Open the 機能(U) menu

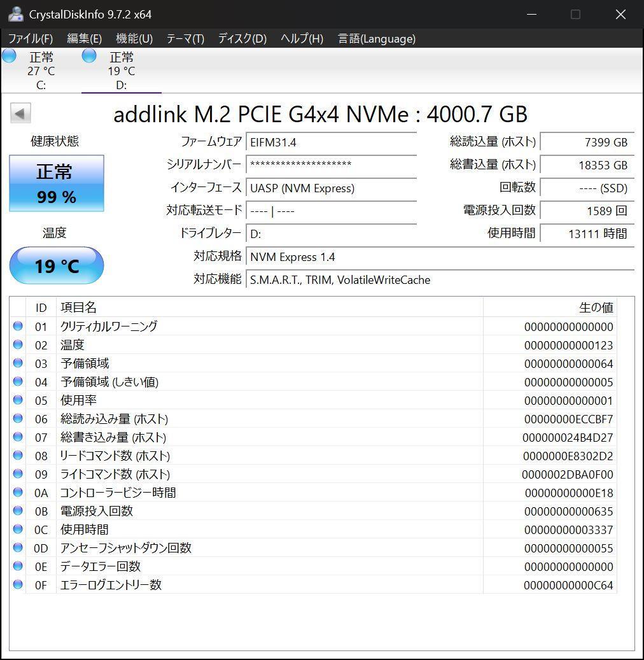click(x=134, y=38)
